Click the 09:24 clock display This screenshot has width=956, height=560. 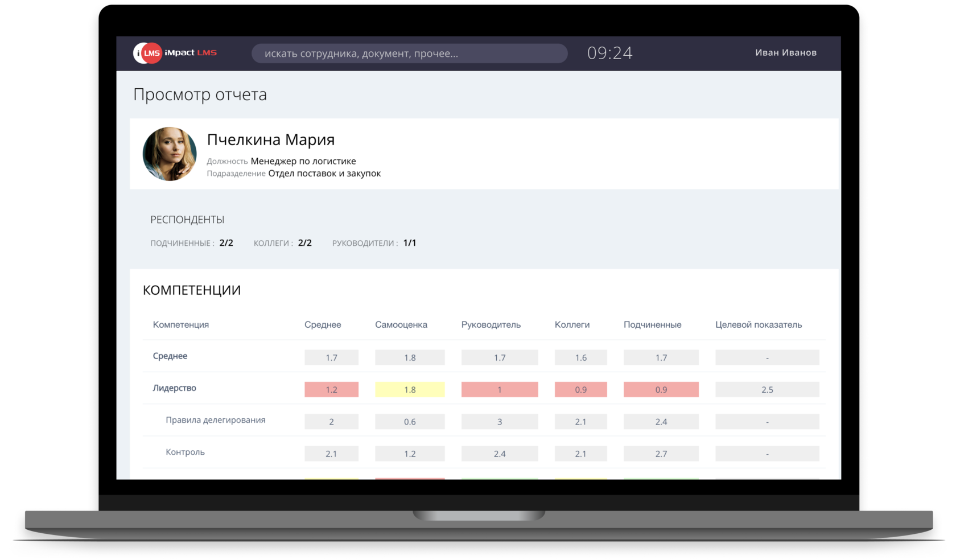click(x=611, y=52)
